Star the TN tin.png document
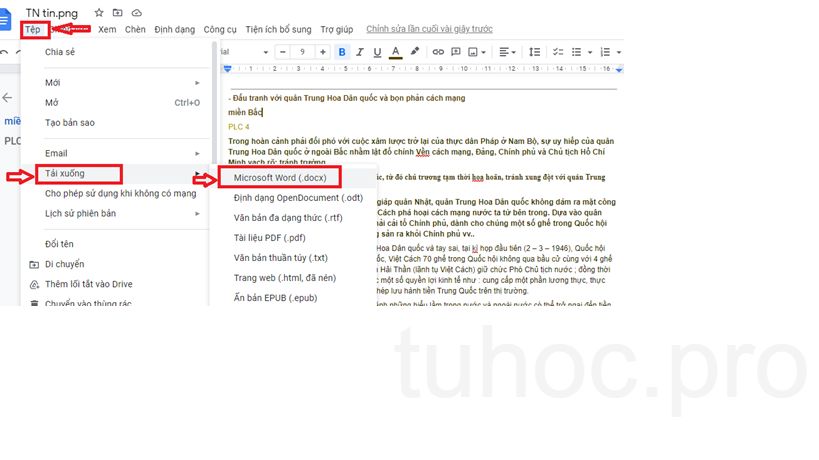This screenshot has width=819, height=460. (x=99, y=13)
